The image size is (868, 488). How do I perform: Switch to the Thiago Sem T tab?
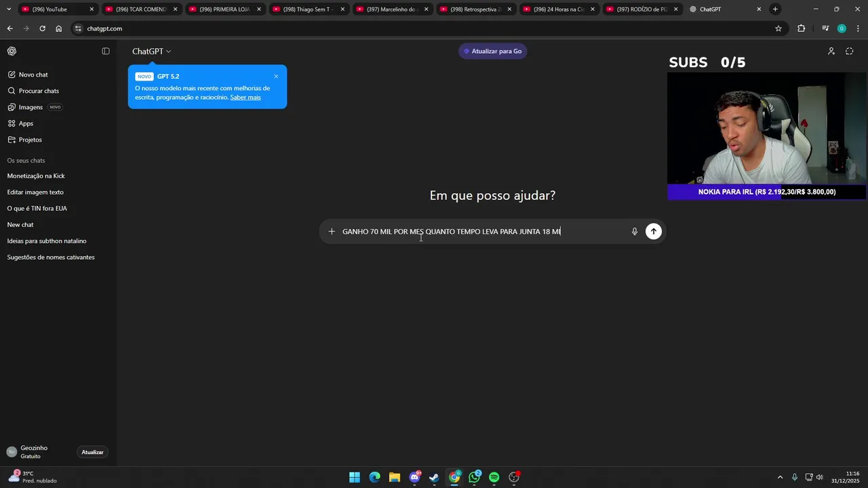tap(308, 9)
